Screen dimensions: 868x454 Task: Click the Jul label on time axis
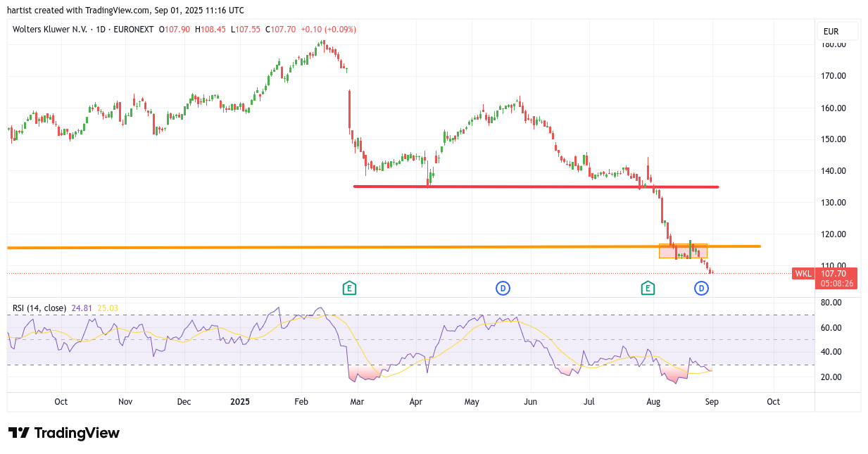(x=589, y=402)
